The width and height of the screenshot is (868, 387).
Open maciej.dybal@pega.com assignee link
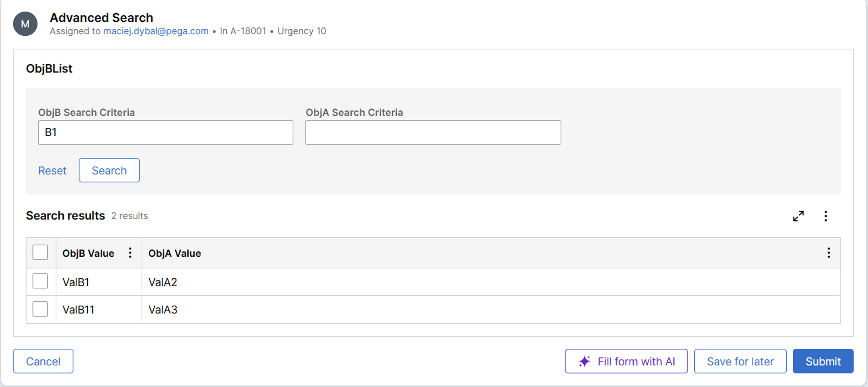[x=156, y=31]
